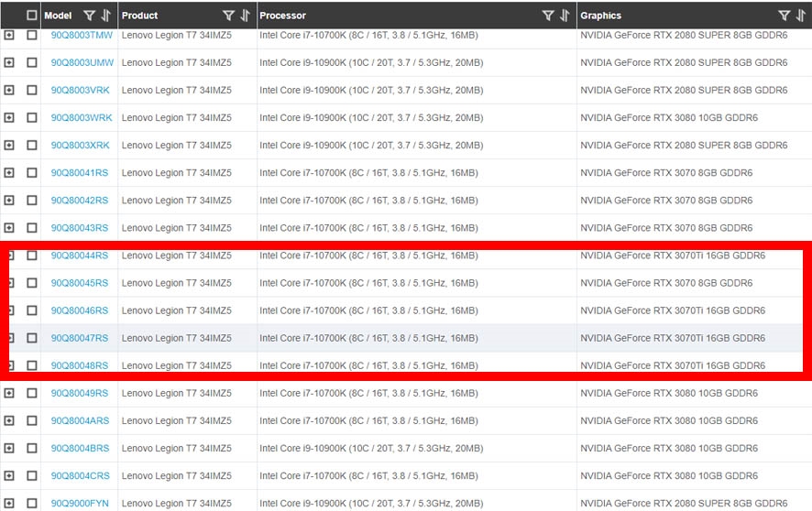The image size is (812, 511).
Task: Click the Model column header label
Action: point(58,16)
